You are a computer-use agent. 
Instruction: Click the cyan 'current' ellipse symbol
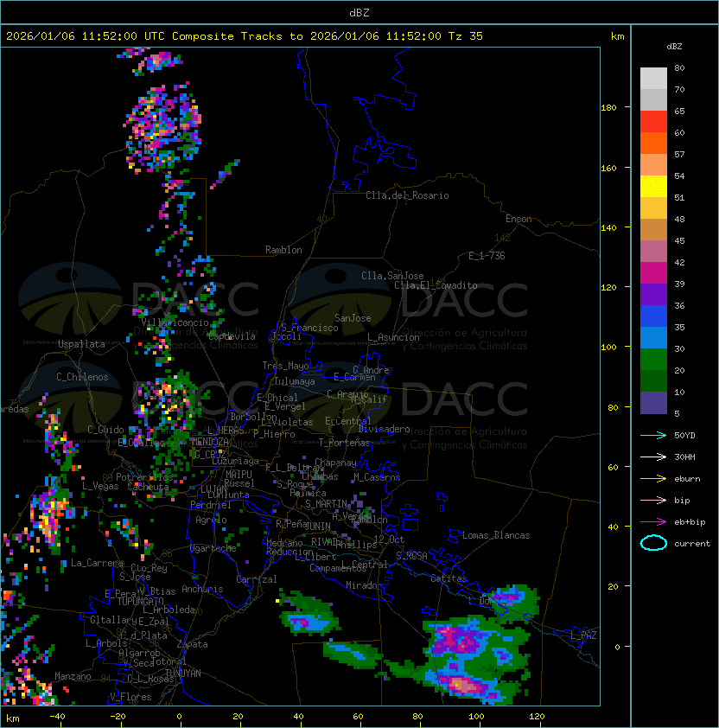coord(653,543)
